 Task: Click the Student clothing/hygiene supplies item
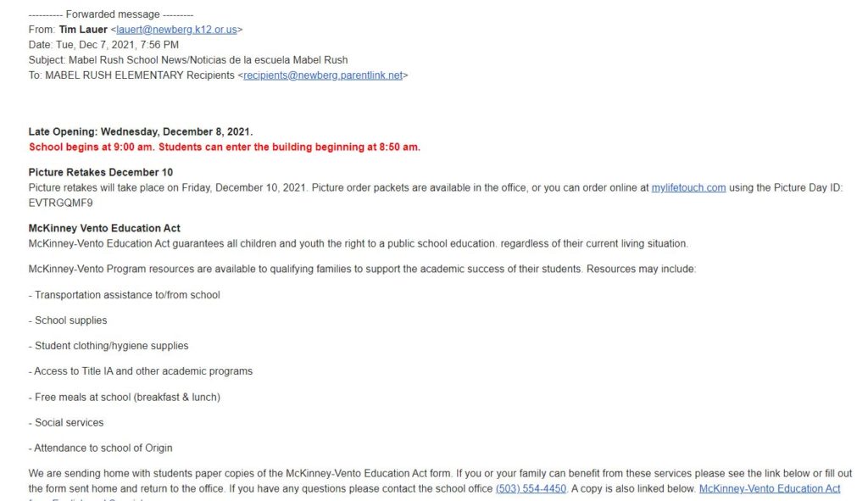(108, 346)
